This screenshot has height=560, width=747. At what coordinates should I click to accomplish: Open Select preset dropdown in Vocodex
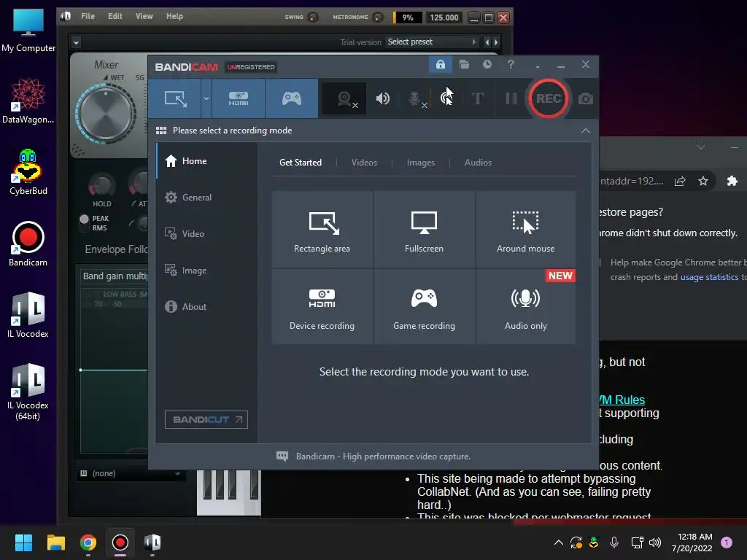pos(432,42)
